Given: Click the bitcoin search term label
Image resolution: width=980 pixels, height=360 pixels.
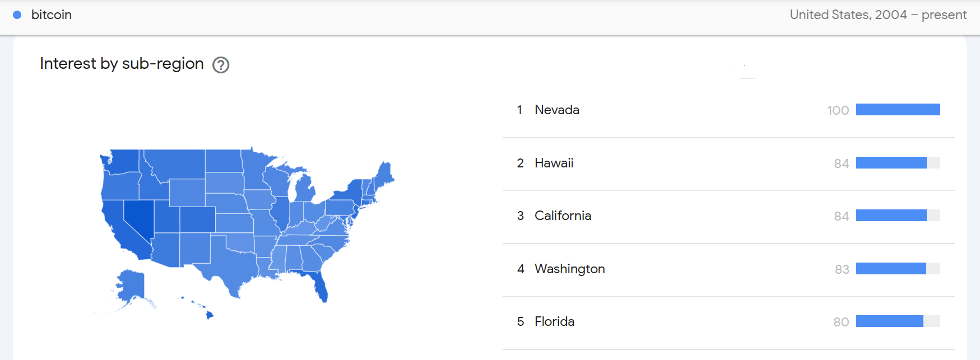Looking at the screenshot, I should click(52, 15).
